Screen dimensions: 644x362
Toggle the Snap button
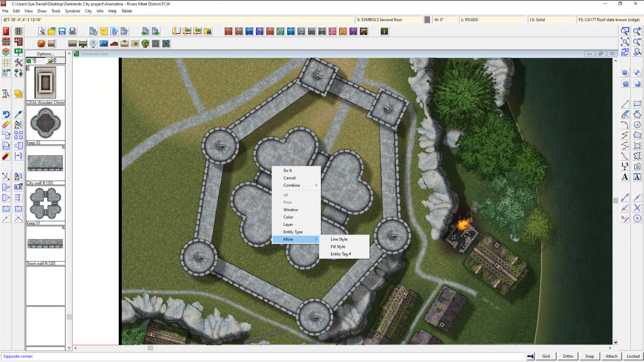coord(589,356)
